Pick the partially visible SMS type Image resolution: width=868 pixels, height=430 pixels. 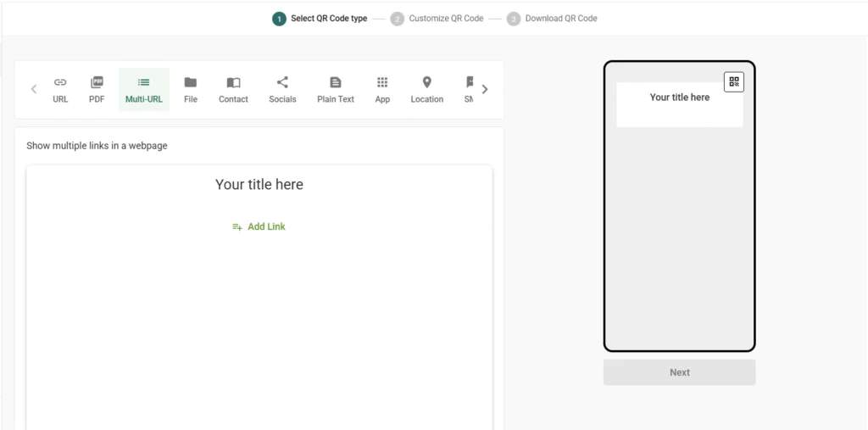(469, 90)
